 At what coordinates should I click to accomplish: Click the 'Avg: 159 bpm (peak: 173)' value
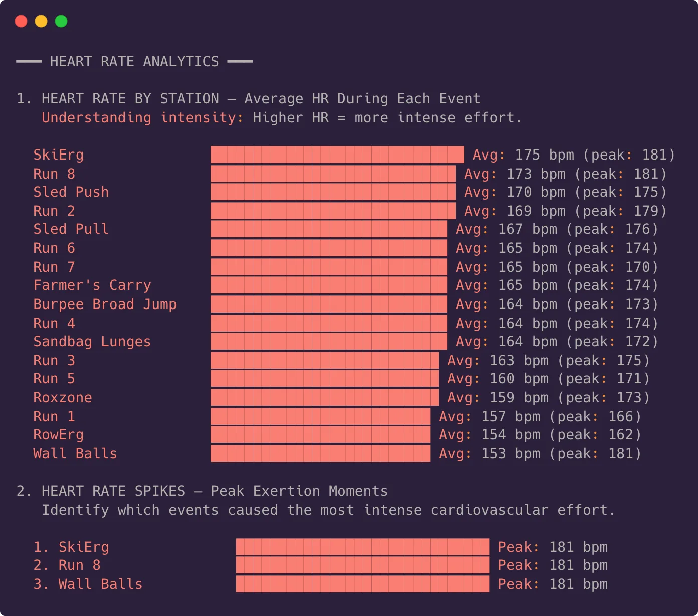549,398
